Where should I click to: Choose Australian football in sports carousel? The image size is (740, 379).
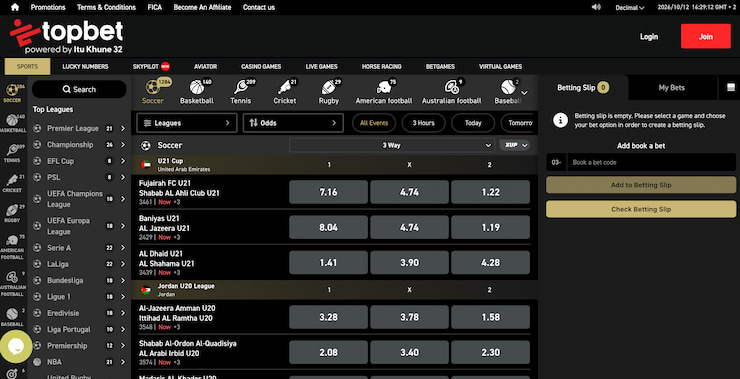[452, 92]
